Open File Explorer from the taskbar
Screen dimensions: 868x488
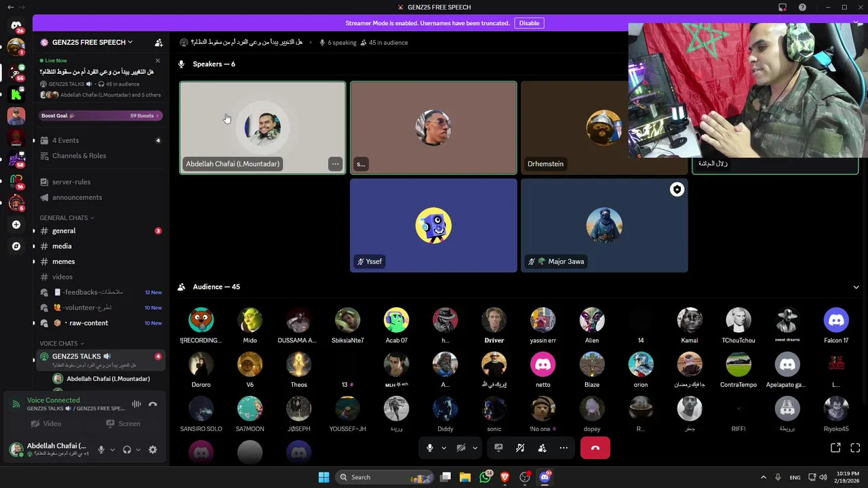465,477
